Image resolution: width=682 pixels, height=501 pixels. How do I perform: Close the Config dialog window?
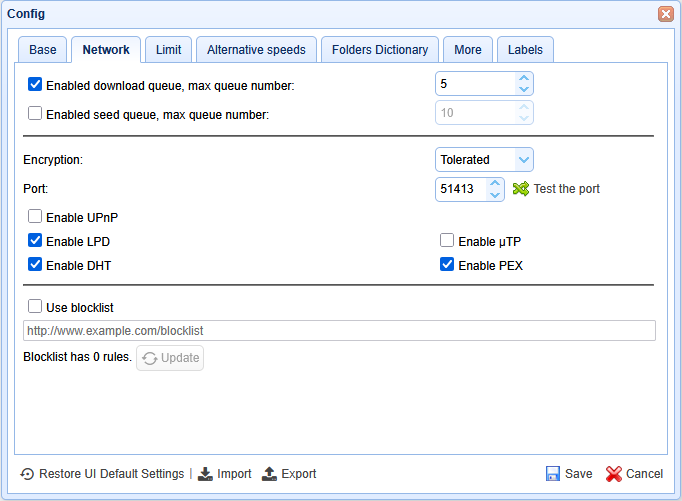[x=665, y=14]
